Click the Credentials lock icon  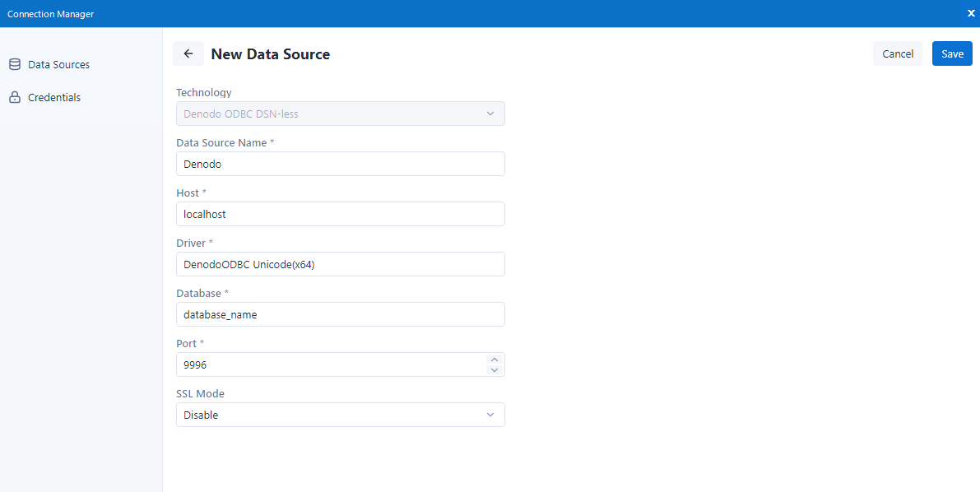(x=14, y=98)
